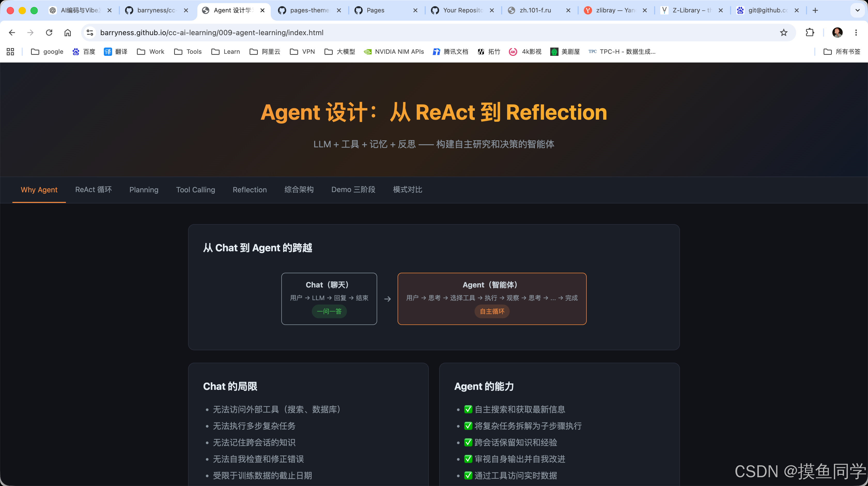868x486 pixels.
Task: Click the bullet 跨会话保留知识和经验
Action: click(x=511, y=443)
